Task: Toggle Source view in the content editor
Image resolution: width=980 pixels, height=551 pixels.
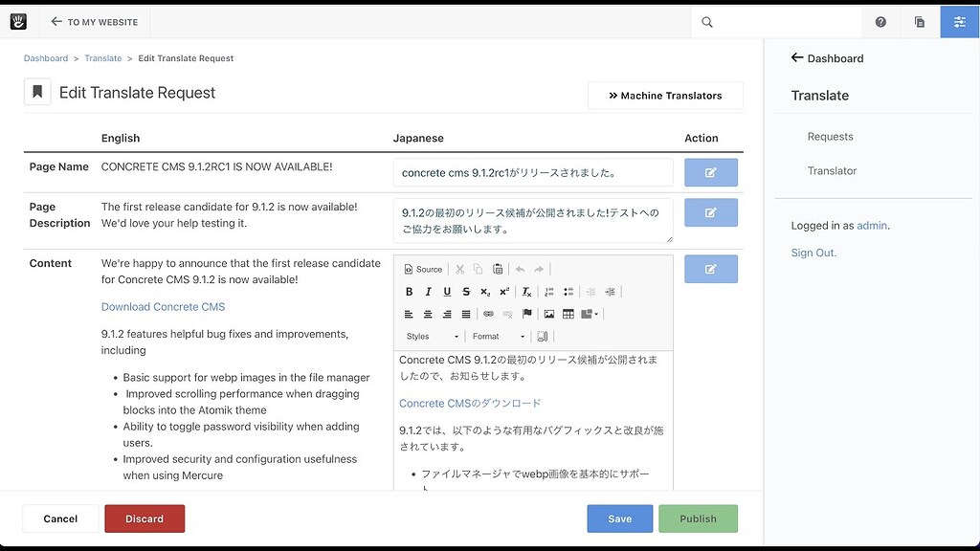Action: (x=422, y=269)
